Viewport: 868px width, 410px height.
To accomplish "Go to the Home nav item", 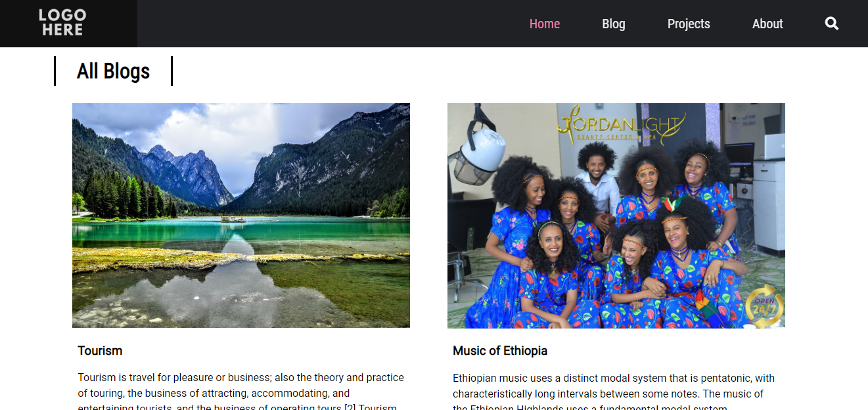I will [545, 24].
